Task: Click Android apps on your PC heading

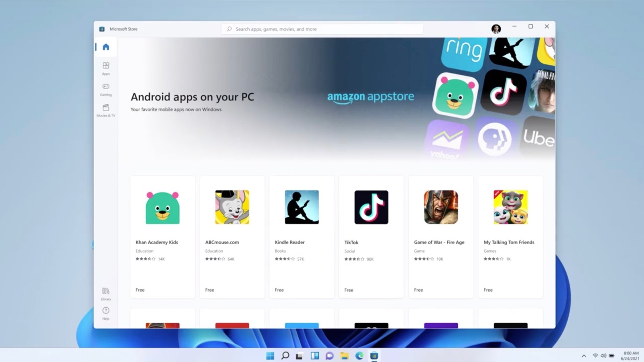Action: (x=192, y=97)
